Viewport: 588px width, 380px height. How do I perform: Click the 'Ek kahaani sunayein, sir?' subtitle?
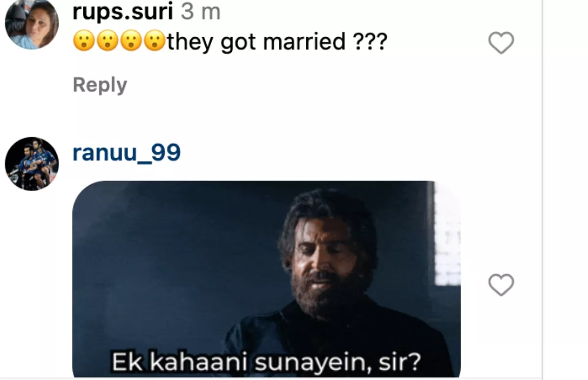pyautogui.click(x=267, y=362)
